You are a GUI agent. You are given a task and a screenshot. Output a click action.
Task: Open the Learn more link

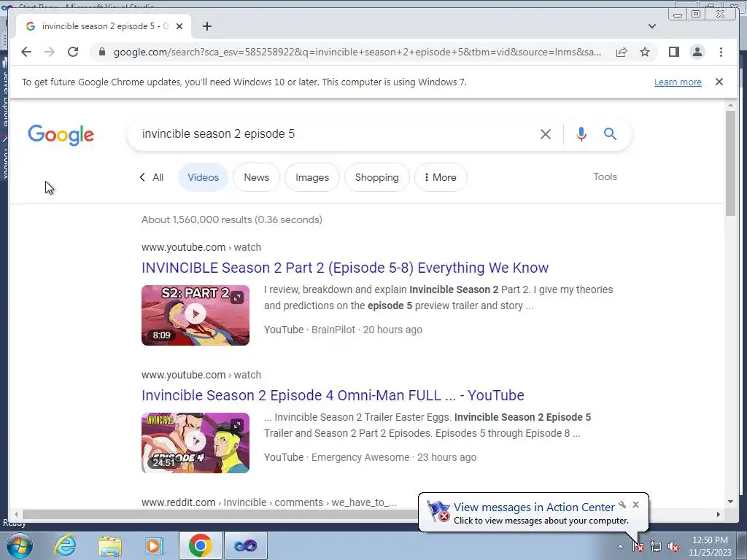coord(678,82)
